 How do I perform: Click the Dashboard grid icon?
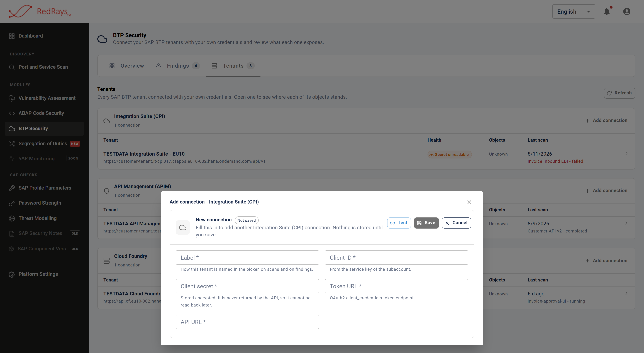click(x=12, y=36)
